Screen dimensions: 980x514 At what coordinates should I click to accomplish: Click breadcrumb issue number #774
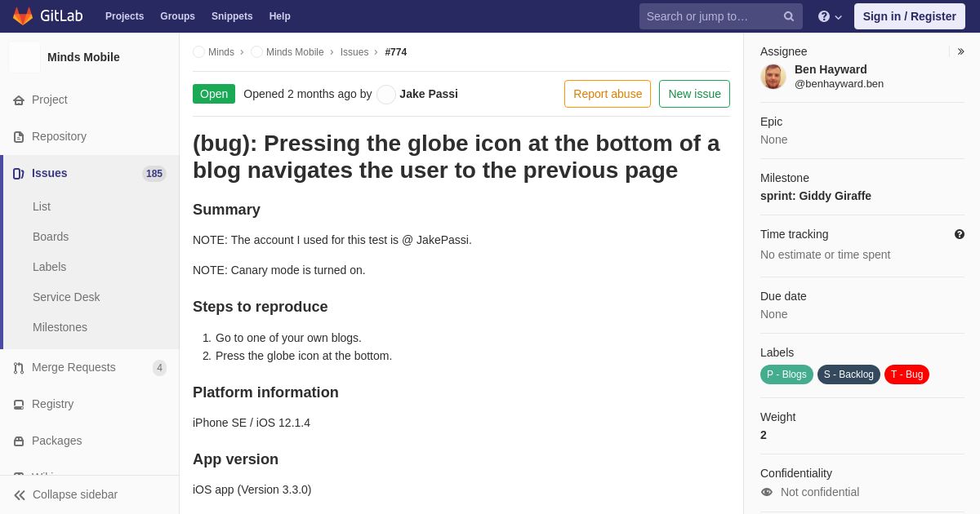[x=396, y=52]
